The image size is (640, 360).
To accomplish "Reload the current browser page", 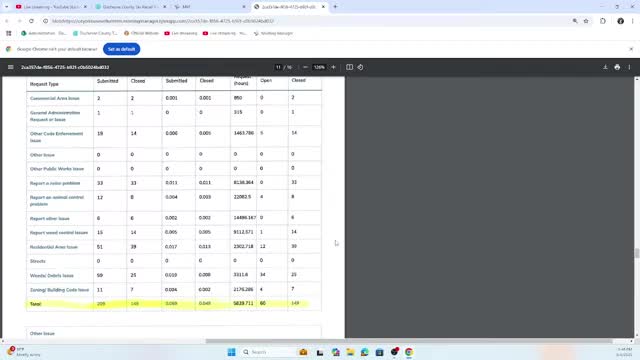I will tap(31, 21).
